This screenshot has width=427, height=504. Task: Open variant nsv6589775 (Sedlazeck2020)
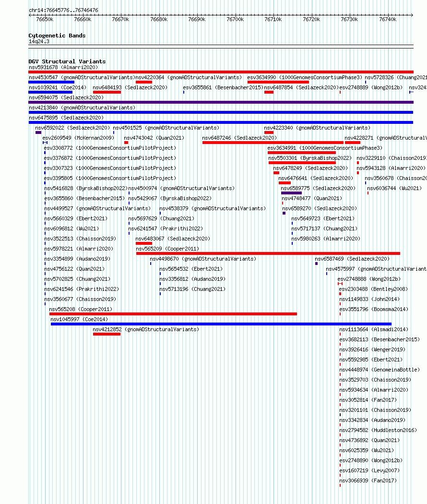click(318, 188)
